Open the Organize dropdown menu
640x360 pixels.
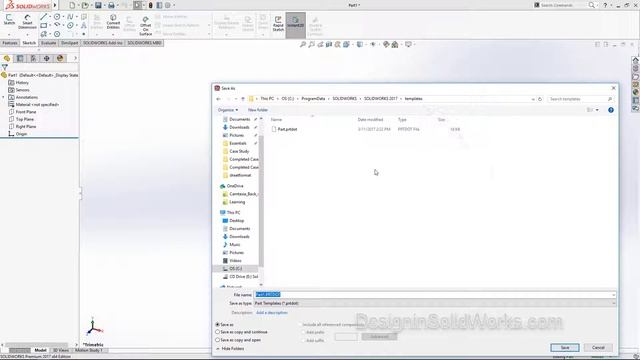click(x=228, y=110)
